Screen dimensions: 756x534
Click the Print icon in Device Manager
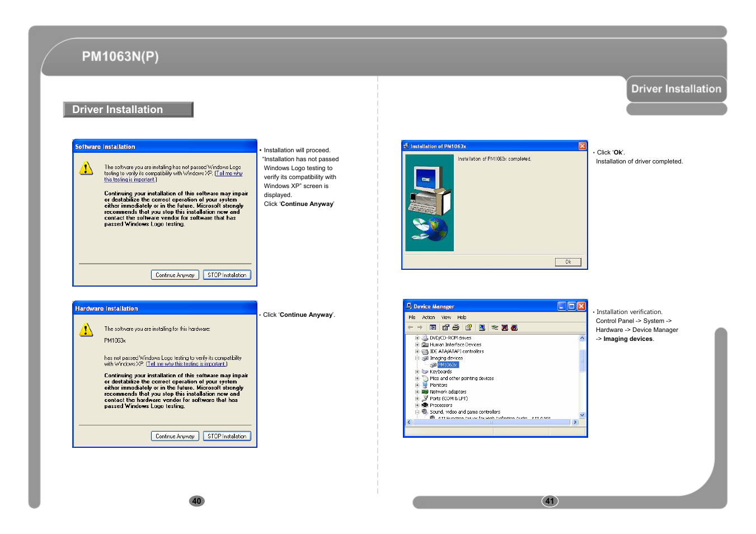[x=456, y=327]
